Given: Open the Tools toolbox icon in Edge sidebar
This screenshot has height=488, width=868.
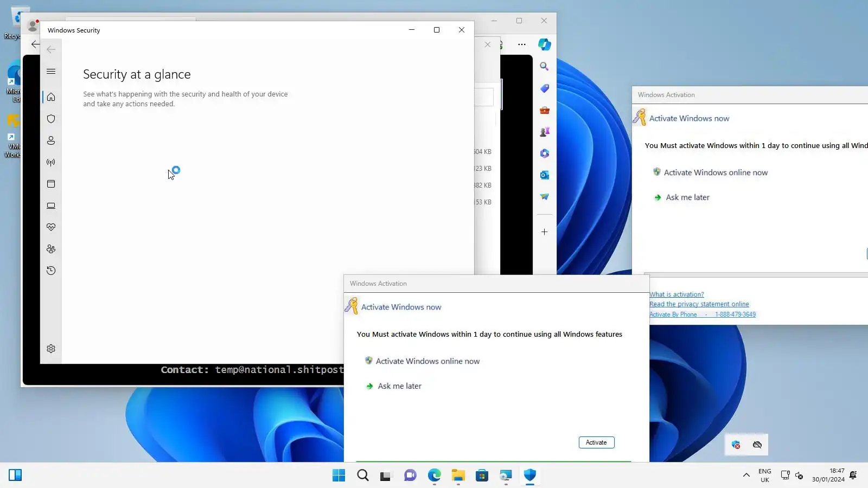Looking at the screenshot, I should pyautogui.click(x=544, y=110).
